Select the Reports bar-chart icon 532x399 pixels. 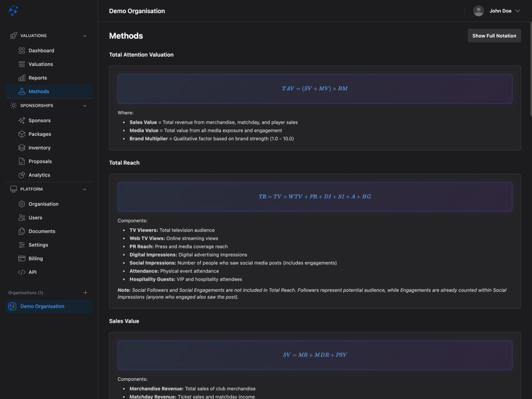tap(21, 78)
